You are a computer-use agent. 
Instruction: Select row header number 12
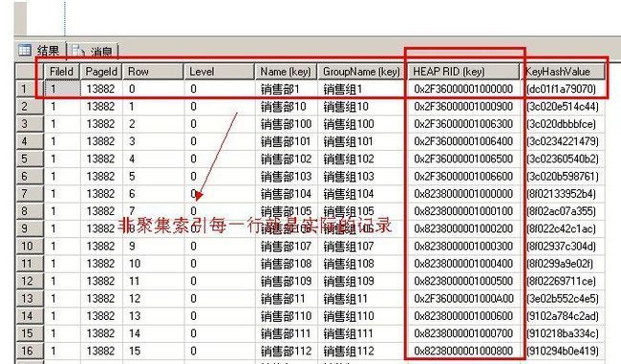30,281
